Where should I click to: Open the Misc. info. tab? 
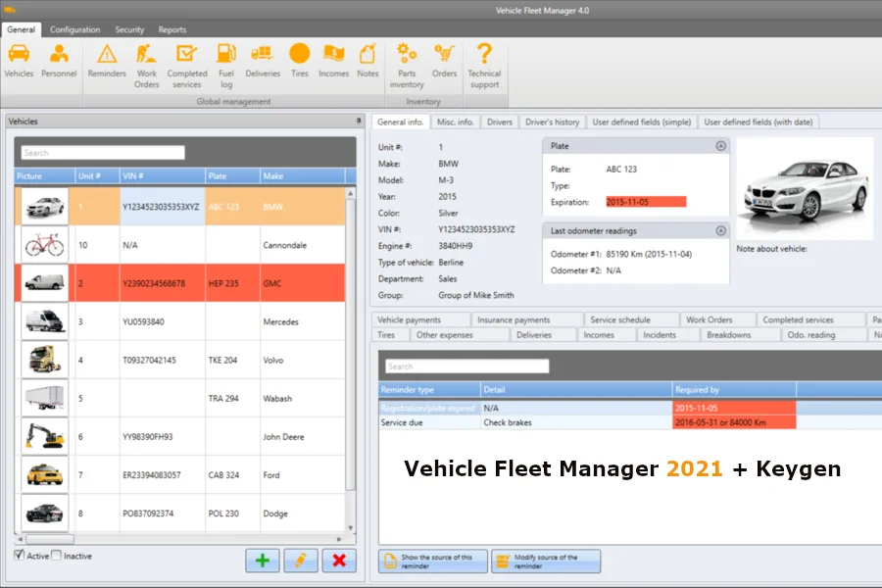455,122
